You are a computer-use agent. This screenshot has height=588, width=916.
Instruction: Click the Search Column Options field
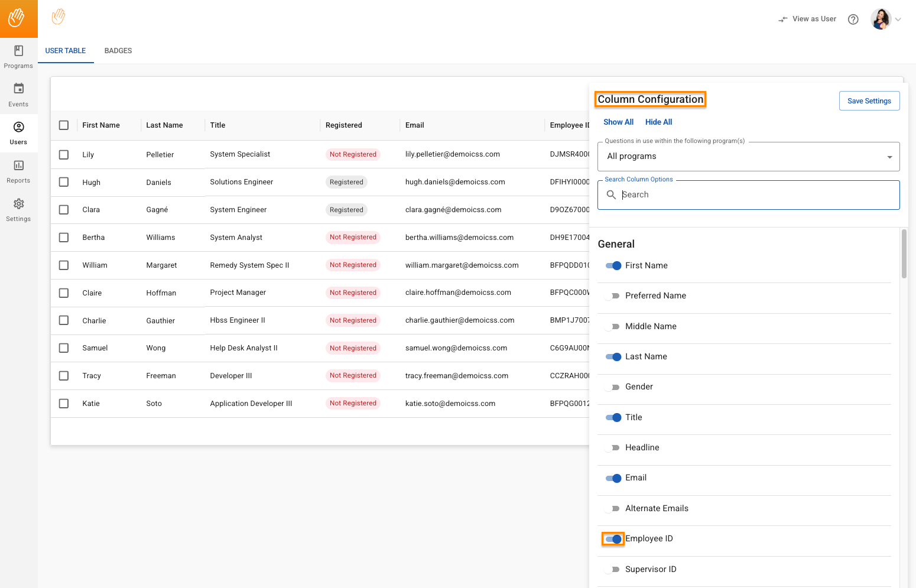click(756, 195)
